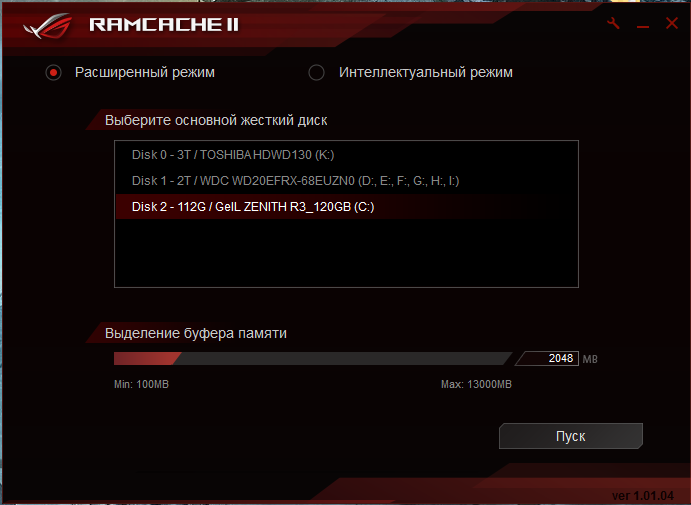Click the Пуск start button

click(571, 436)
